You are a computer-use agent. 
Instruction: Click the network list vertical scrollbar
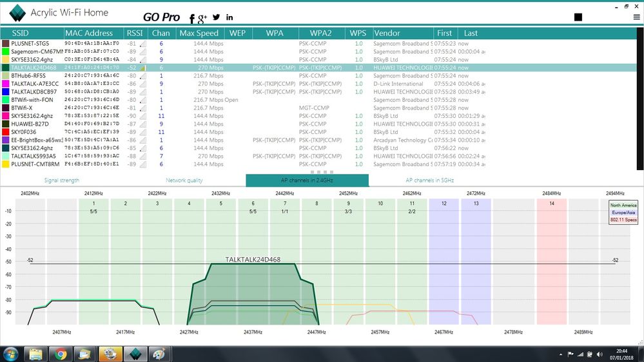pos(640,99)
